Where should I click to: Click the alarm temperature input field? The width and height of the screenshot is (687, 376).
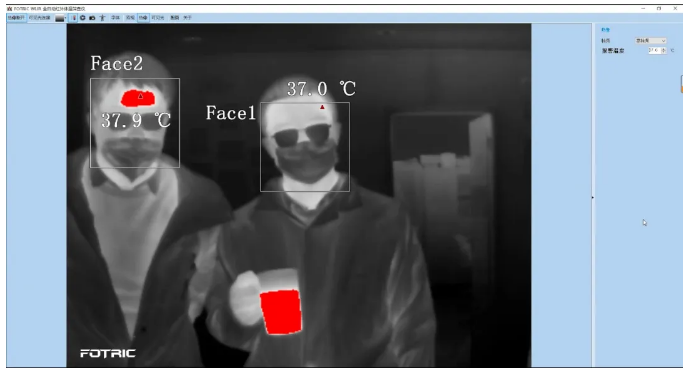point(655,50)
